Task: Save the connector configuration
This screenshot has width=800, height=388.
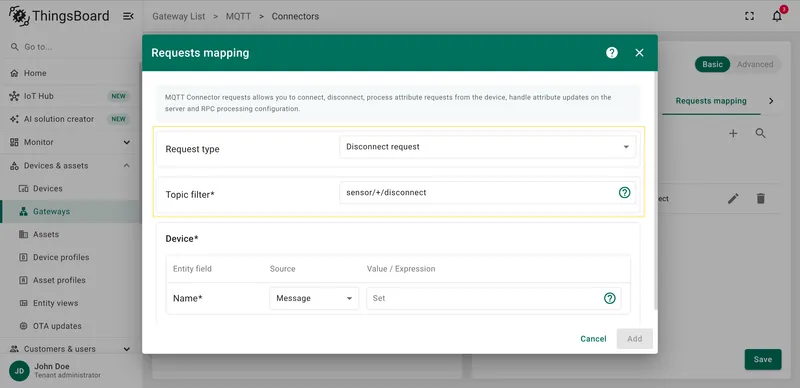Action: point(763,359)
